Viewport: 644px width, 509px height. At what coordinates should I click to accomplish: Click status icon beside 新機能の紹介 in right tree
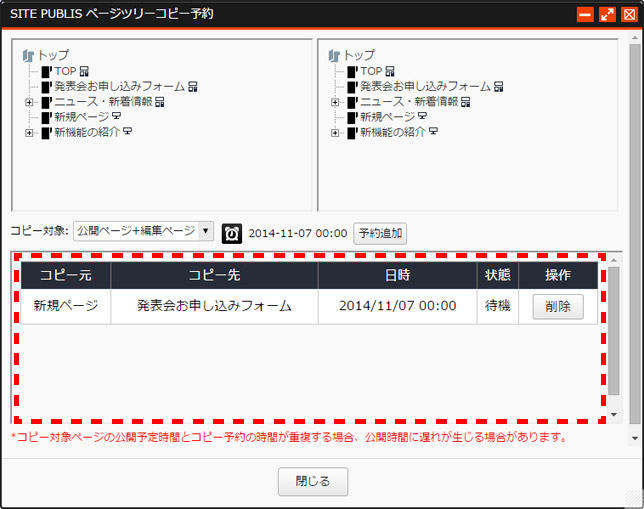[433, 131]
